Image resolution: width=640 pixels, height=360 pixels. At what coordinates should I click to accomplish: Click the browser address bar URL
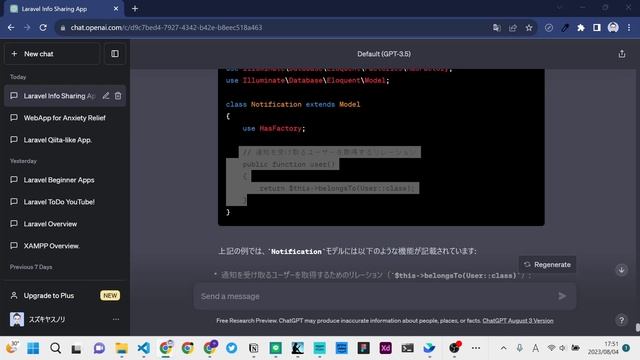(167, 28)
